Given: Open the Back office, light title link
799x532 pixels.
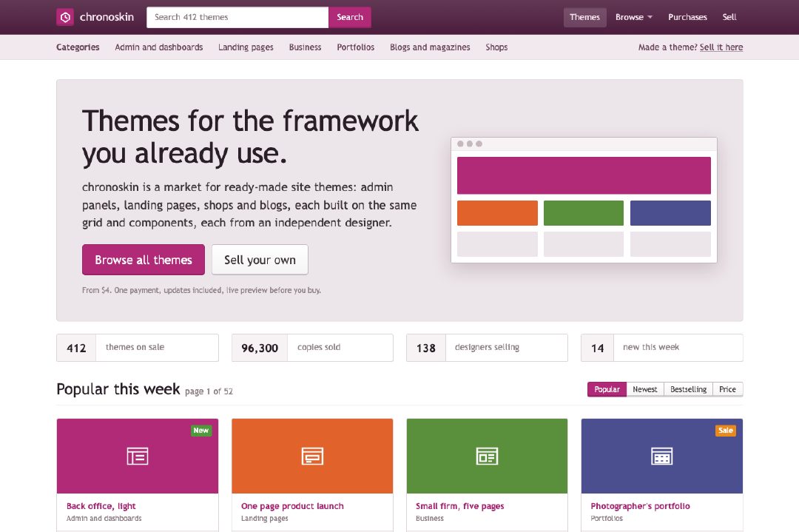Looking at the screenshot, I should 101,506.
